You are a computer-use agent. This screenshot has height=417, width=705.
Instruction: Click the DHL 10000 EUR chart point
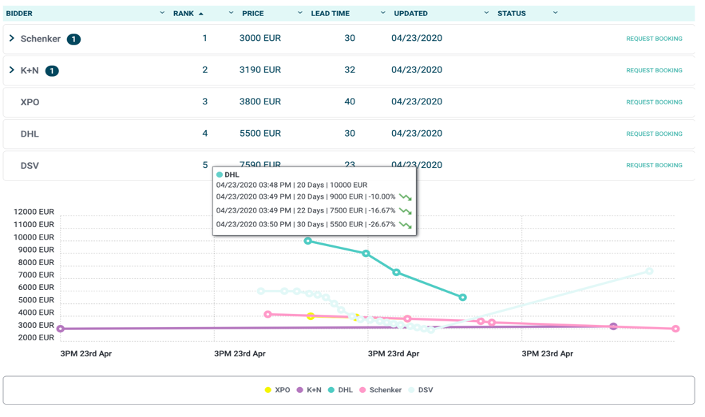pyautogui.click(x=308, y=241)
